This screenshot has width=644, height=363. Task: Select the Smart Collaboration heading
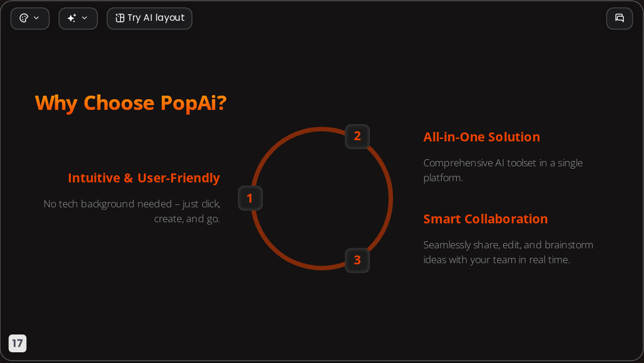pos(485,219)
